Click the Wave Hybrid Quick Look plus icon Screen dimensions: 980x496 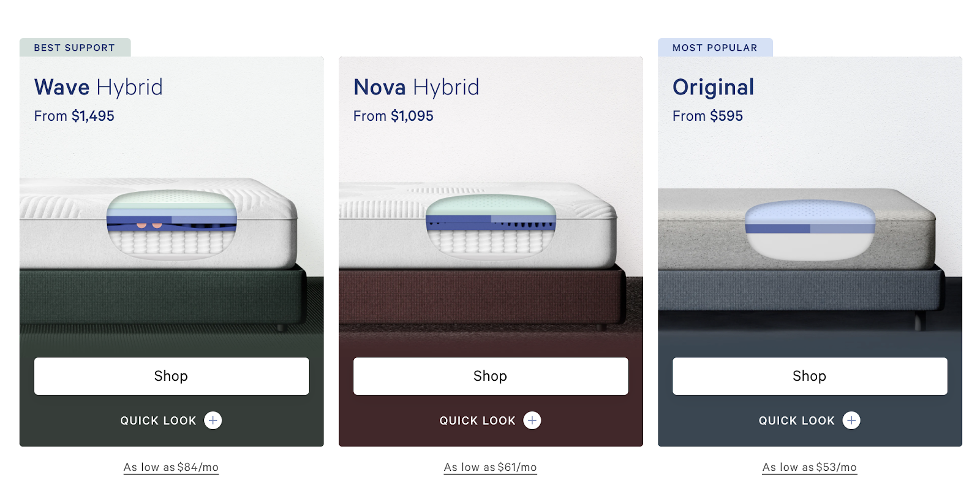pos(213,421)
